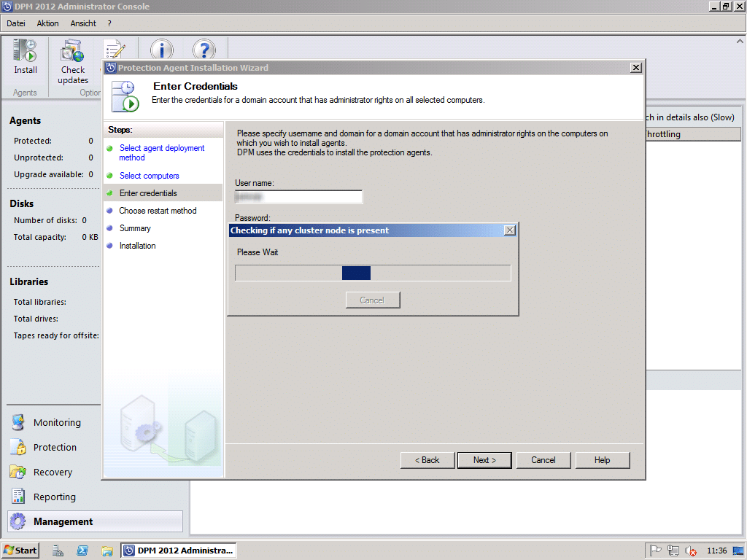Click Show desktop icon beside clock
Image resolution: width=747 pixels, height=560 pixels.
coord(738,551)
